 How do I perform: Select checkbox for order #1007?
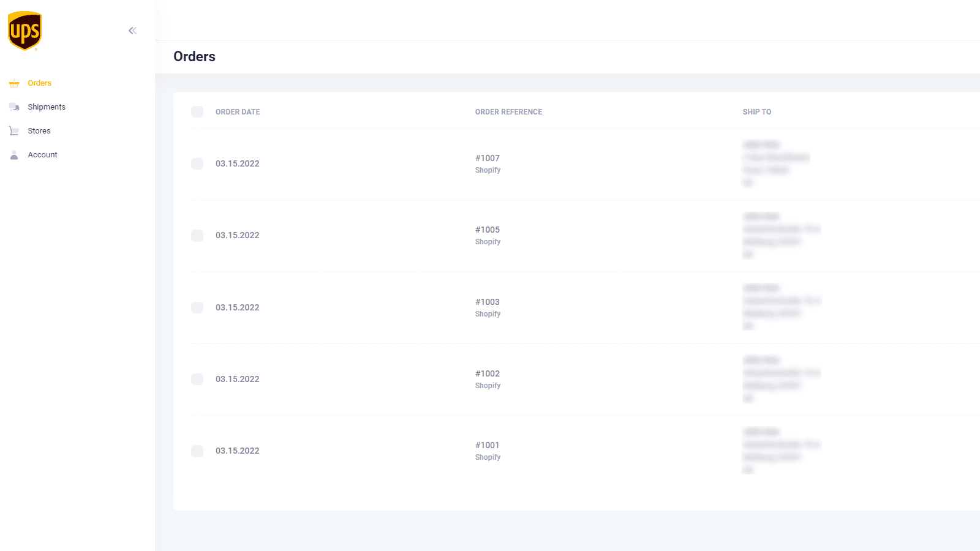pos(197,163)
